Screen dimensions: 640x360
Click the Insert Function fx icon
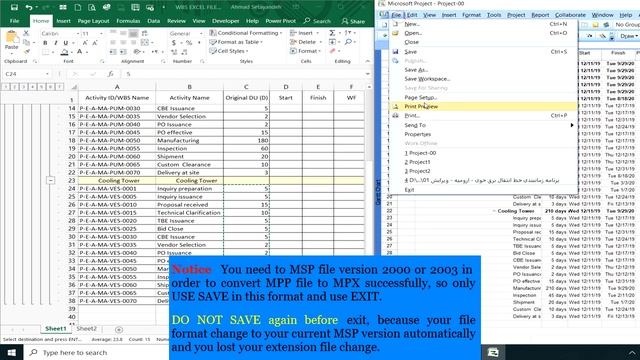point(110,74)
